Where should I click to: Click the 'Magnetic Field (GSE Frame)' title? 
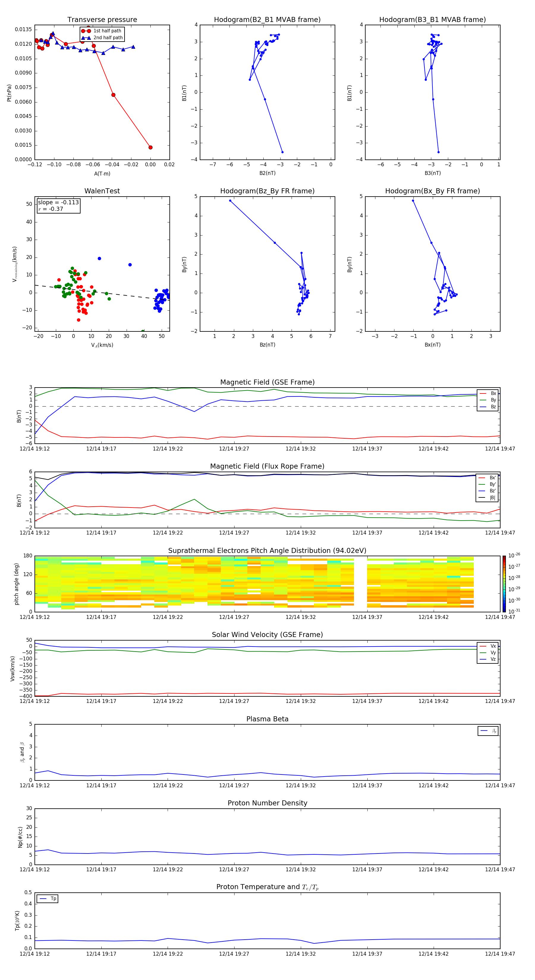click(267, 382)
